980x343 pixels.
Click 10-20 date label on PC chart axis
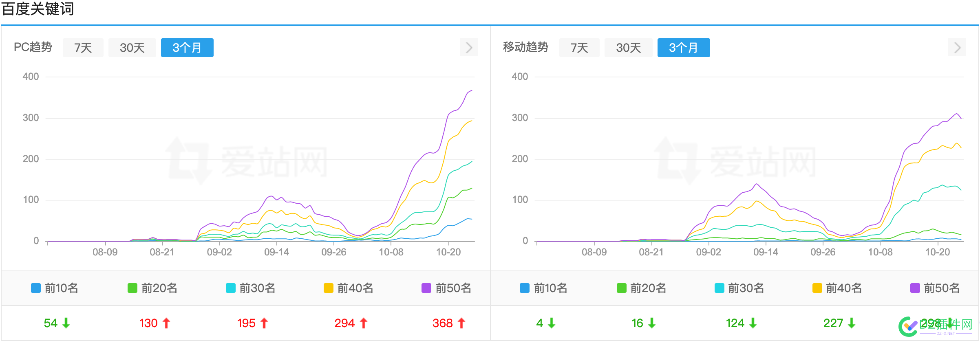(448, 252)
